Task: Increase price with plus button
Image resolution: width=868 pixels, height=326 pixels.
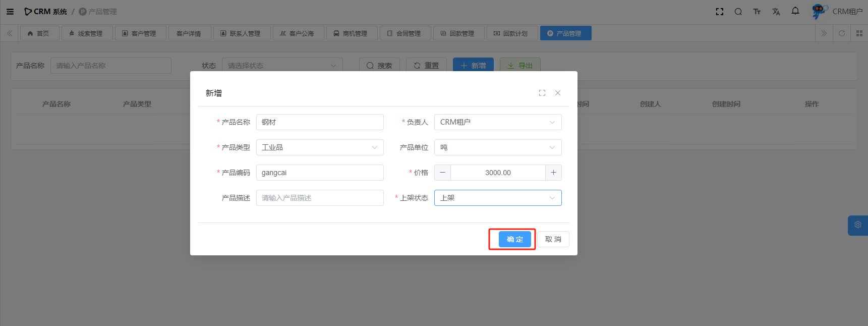Action: (x=553, y=173)
